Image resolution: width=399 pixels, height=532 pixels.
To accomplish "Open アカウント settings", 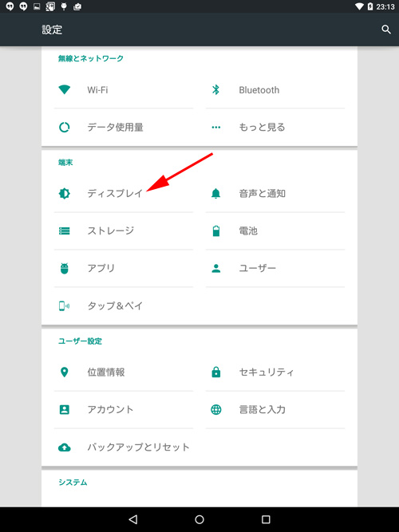I will point(124,409).
